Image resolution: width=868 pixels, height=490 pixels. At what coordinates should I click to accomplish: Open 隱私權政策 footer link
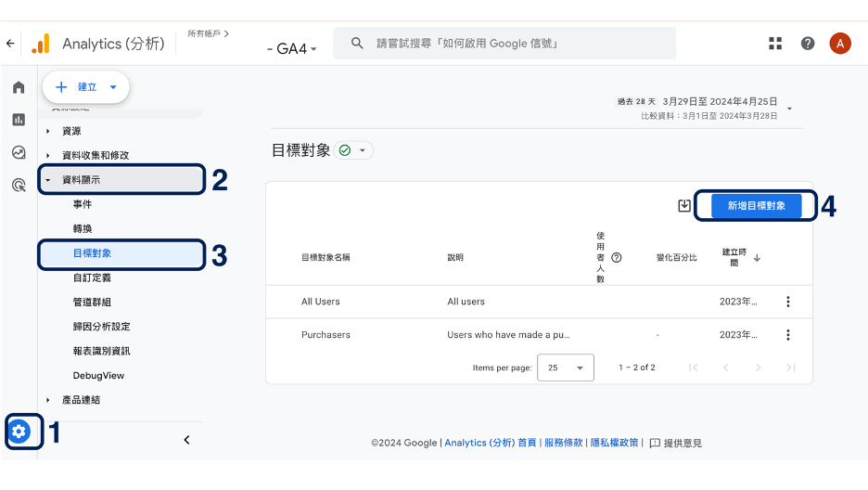615,443
